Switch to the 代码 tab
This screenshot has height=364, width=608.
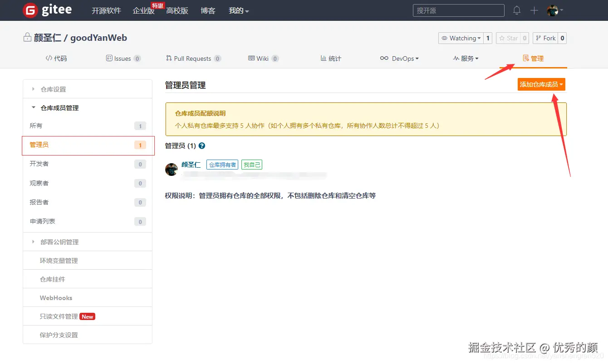point(56,58)
